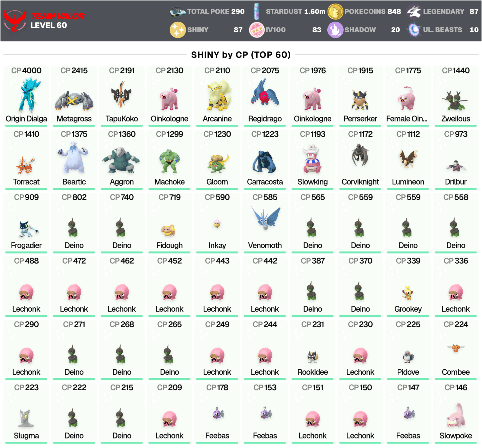The height and width of the screenshot is (448, 482).
Task: Click the Ultra Beasts wormhole icon
Action: [414, 30]
